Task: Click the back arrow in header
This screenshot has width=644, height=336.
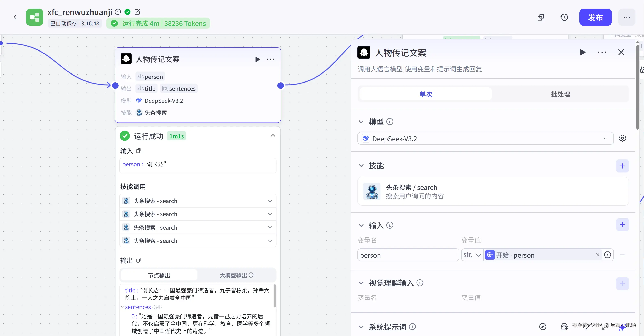Action: pyautogui.click(x=15, y=17)
